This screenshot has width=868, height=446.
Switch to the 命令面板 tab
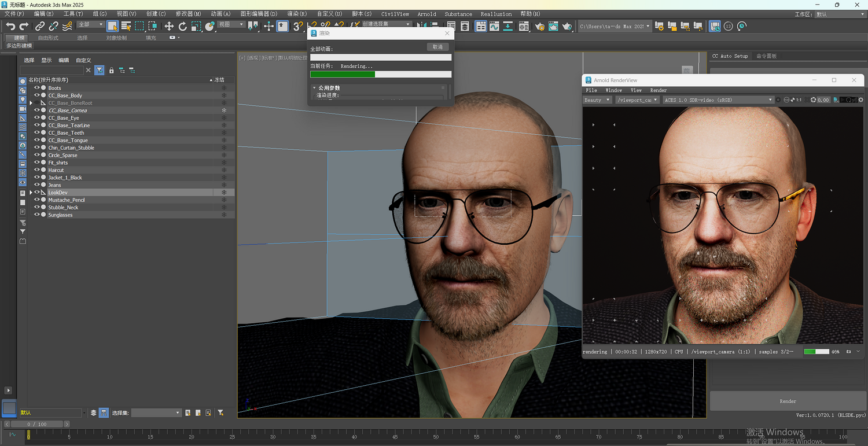click(767, 56)
